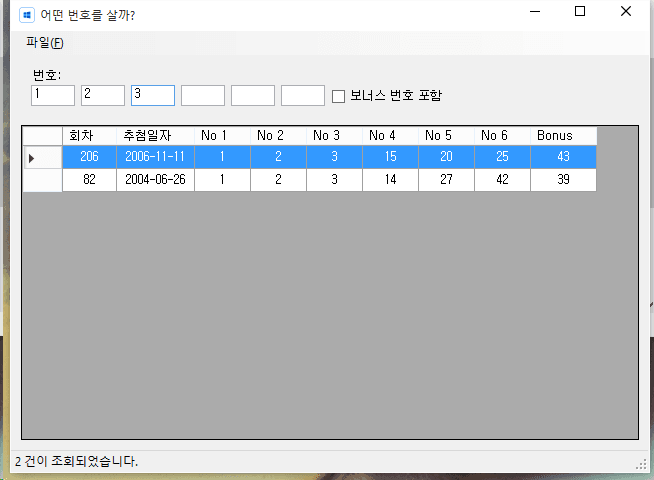Click the No 1 cell in row 206
This screenshot has width=654, height=480.
(222, 157)
